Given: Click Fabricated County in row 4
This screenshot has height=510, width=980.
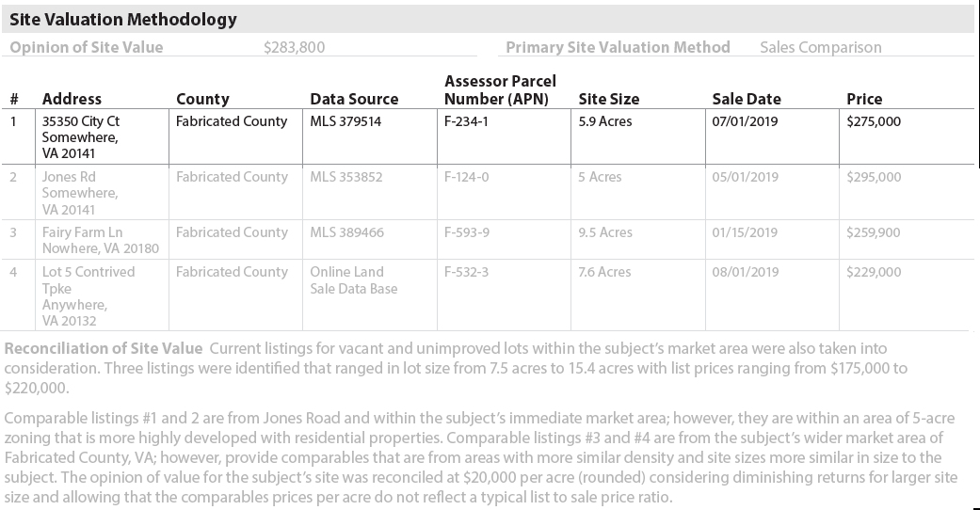Looking at the screenshot, I should click(x=232, y=272).
